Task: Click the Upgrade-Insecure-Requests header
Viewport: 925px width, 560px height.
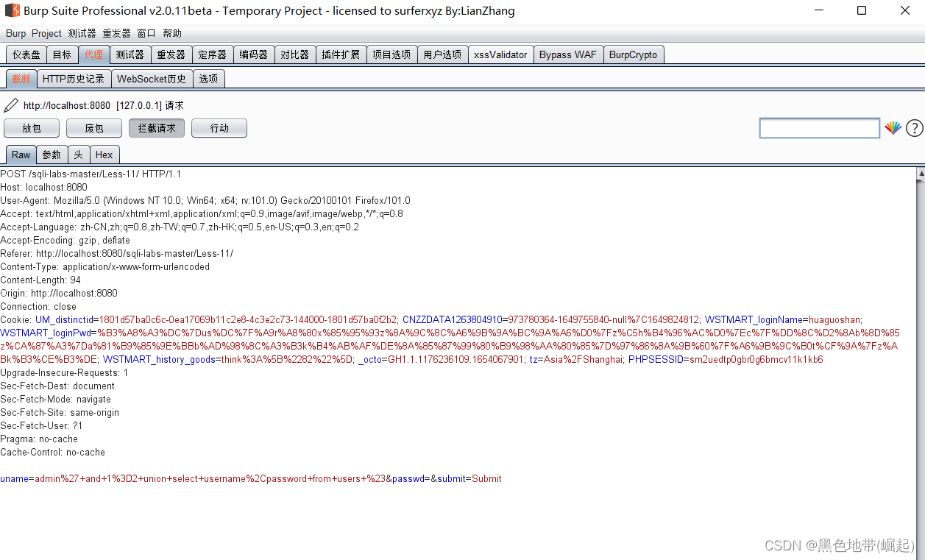Action: tap(64, 373)
